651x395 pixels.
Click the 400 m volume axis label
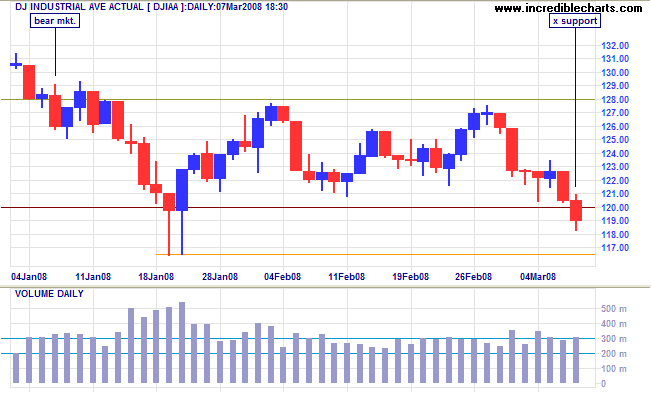(x=614, y=324)
